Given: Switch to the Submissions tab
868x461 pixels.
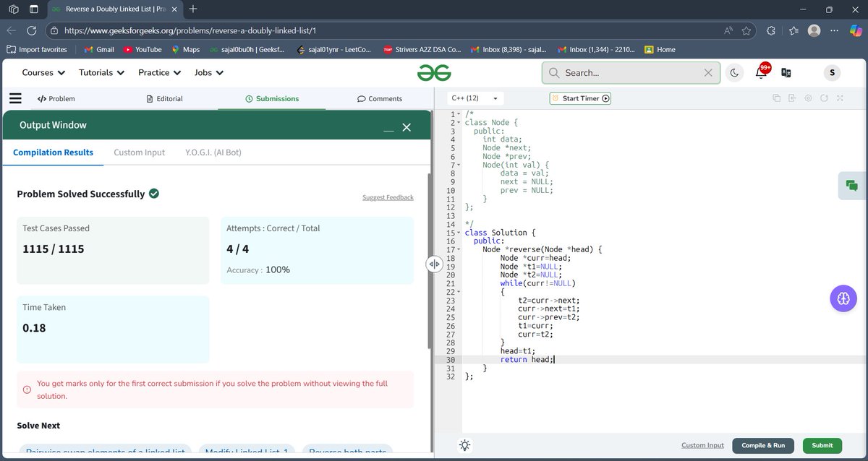Looking at the screenshot, I should [x=272, y=98].
